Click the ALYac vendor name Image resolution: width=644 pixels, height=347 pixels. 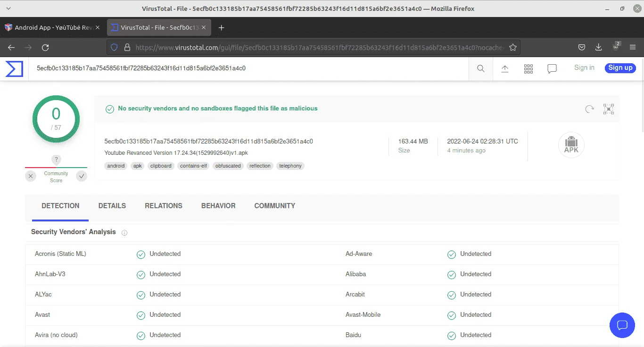pos(43,295)
